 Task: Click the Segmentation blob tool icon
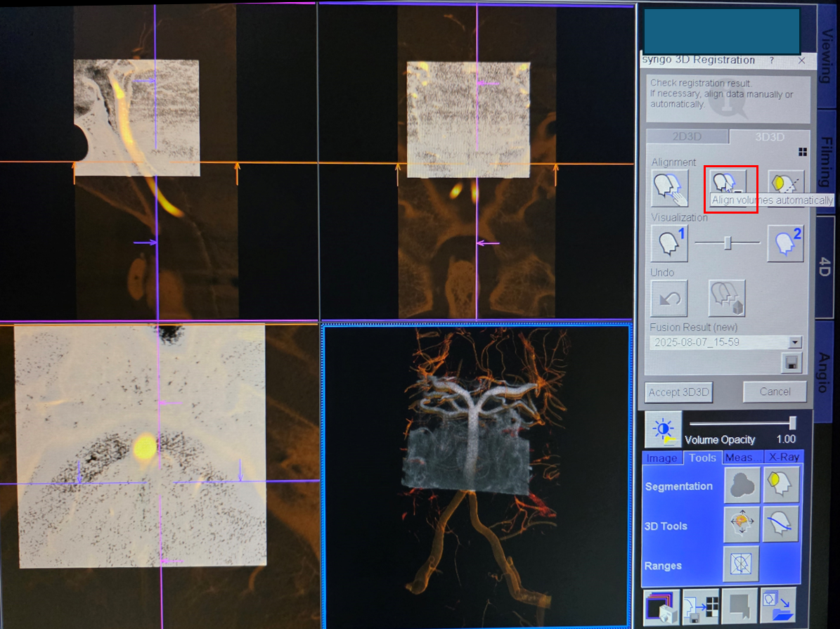(742, 485)
